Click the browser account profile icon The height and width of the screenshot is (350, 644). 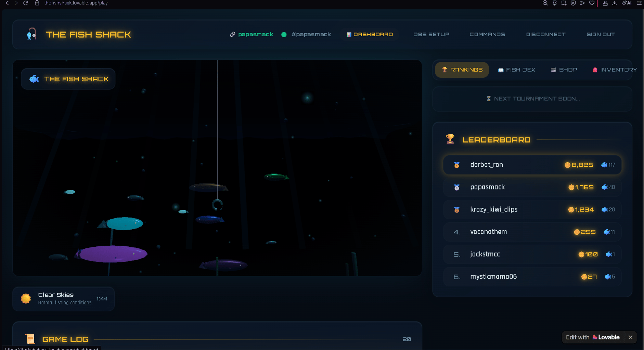click(x=605, y=3)
